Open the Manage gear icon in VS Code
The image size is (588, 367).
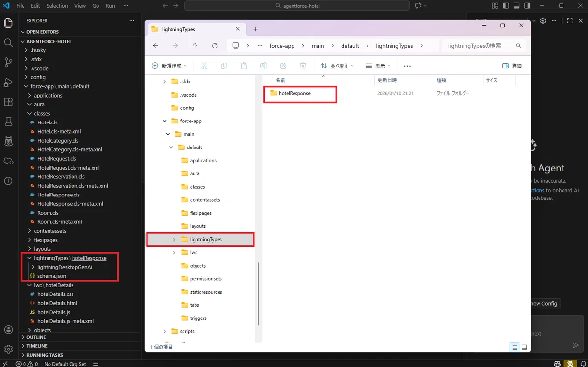coord(8,349)
